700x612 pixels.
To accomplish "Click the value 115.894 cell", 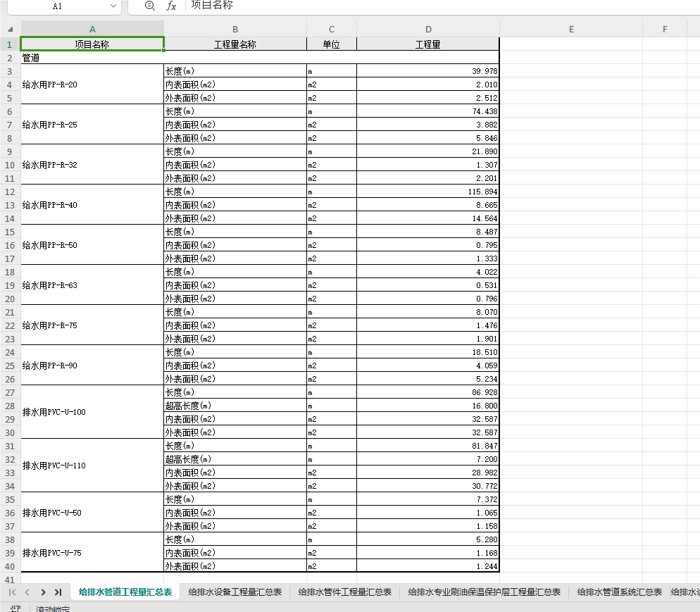I will (428, 192).
